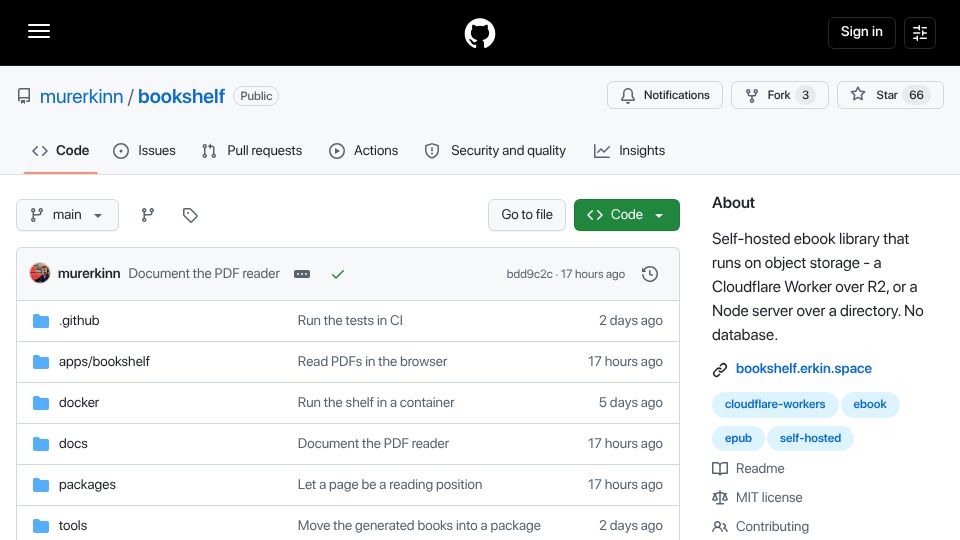
Task: Open the docker folder
Action: click(79, 402)
